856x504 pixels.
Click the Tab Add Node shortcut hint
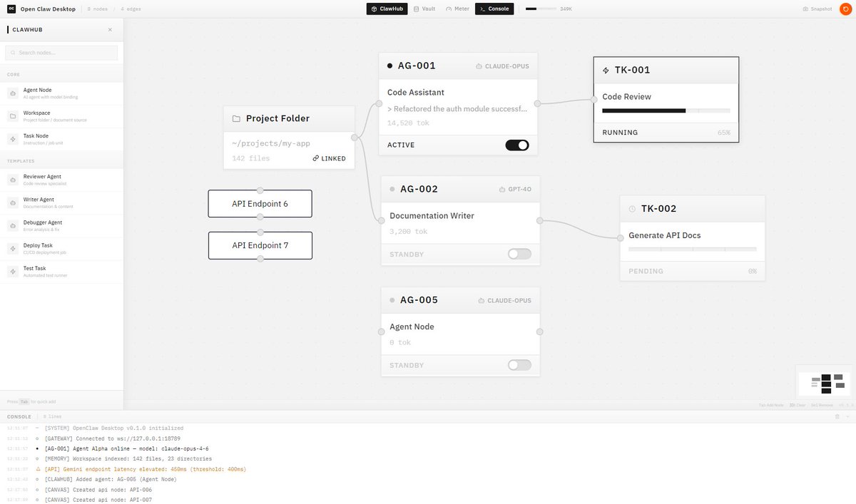coord(771,405)
